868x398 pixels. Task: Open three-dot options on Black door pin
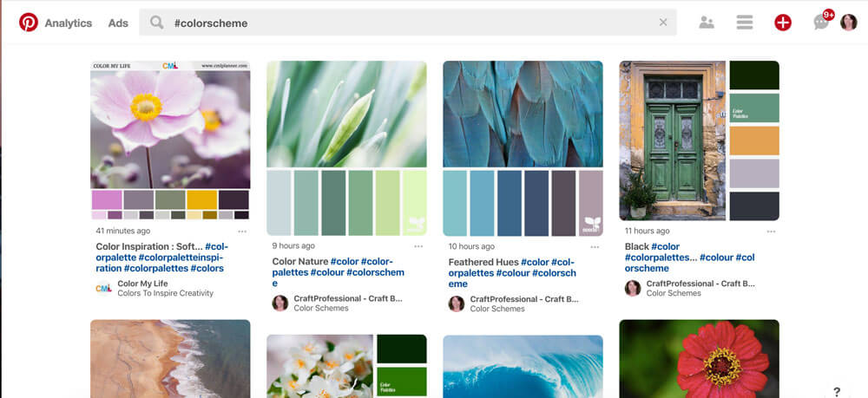point(771,232)
